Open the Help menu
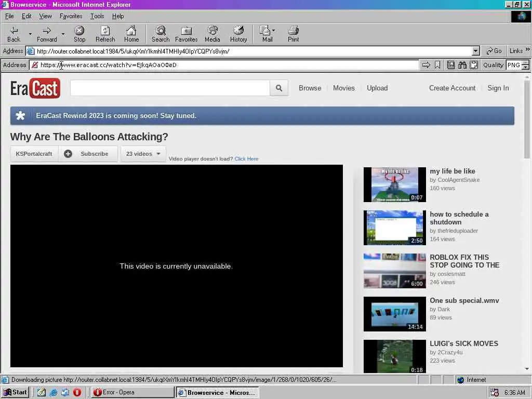Image resolution: width=532 pixels, height=399 pixels. (118, 16)
